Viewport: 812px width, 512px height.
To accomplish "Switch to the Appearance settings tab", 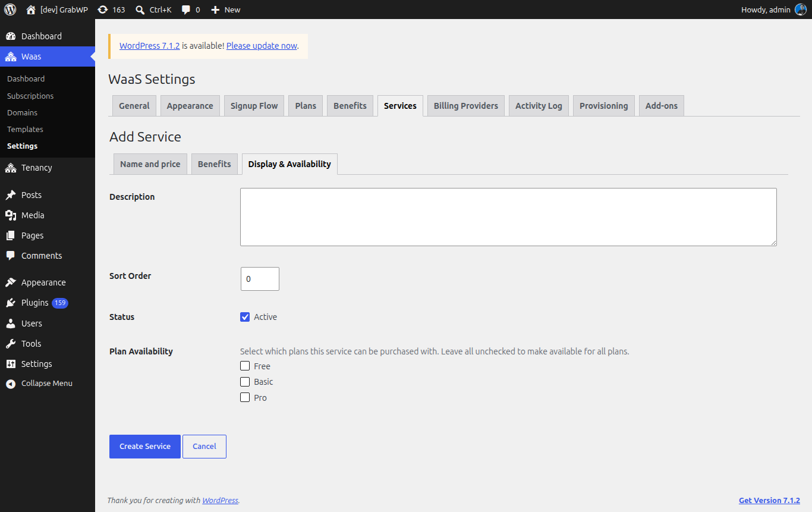I will tap(190, 106).
